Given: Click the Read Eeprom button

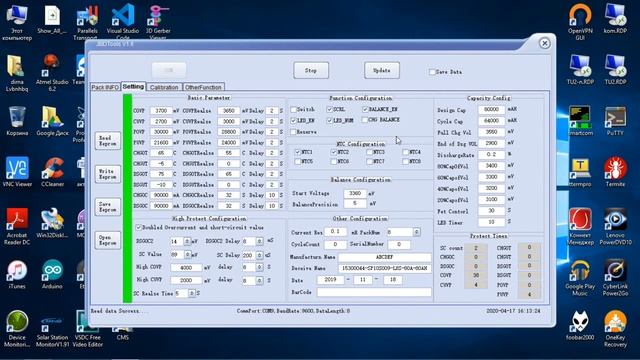Looking at the screenshot, I should click(x=108, y=141).
